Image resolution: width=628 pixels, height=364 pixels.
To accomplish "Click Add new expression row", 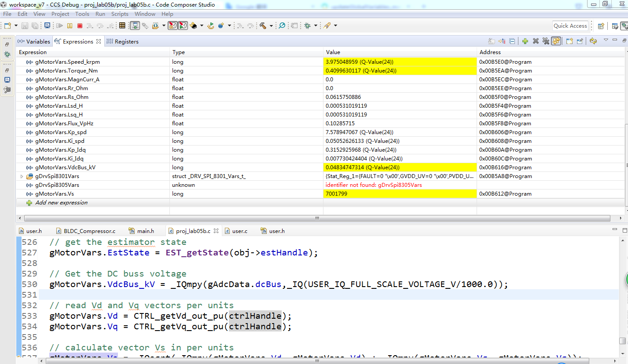I will (61, 203).
